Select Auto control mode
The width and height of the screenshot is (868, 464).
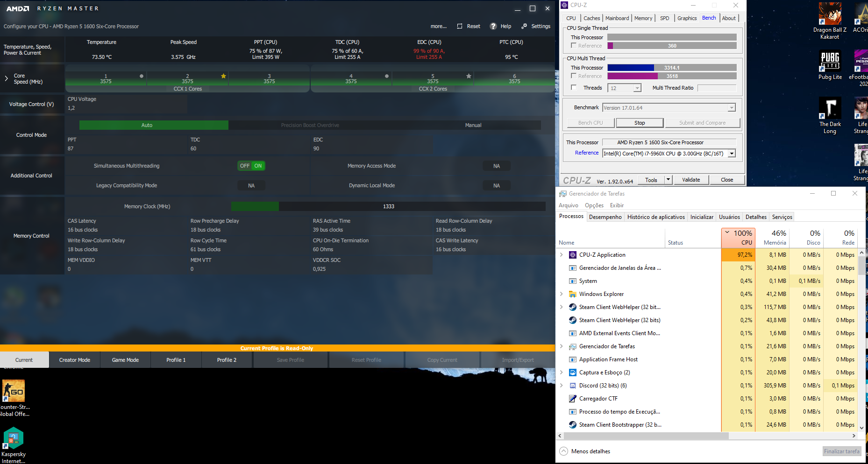(154, 125)
